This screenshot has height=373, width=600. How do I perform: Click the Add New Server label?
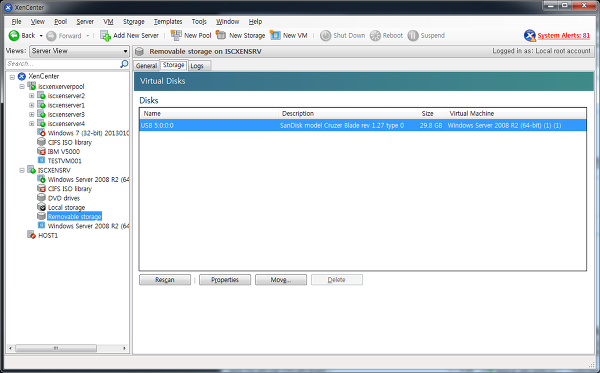(136, 36)
